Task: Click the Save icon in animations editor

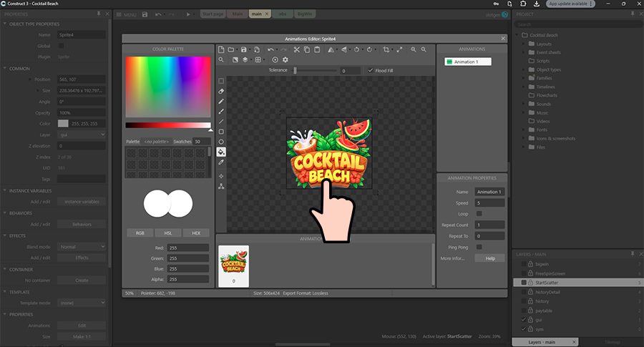Action: click(243, 49)
